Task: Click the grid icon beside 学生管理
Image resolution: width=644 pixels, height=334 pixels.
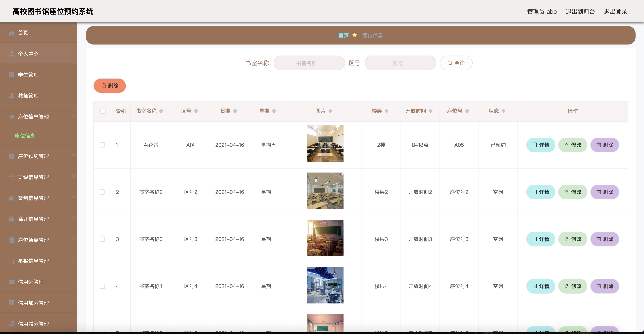Action: coord(12,75)
